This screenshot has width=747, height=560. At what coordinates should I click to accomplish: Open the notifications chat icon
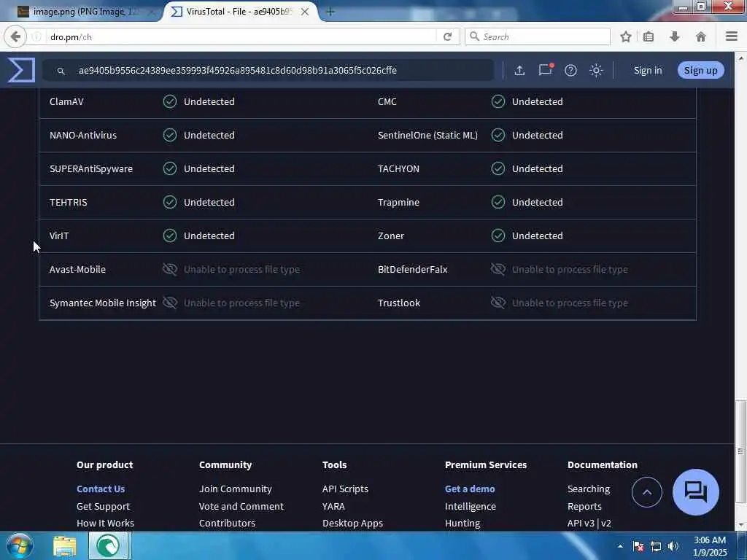pos(546,70)
